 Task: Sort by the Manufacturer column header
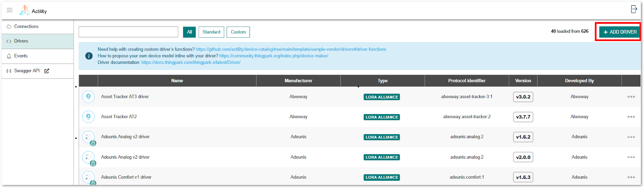tap(298, 81)
